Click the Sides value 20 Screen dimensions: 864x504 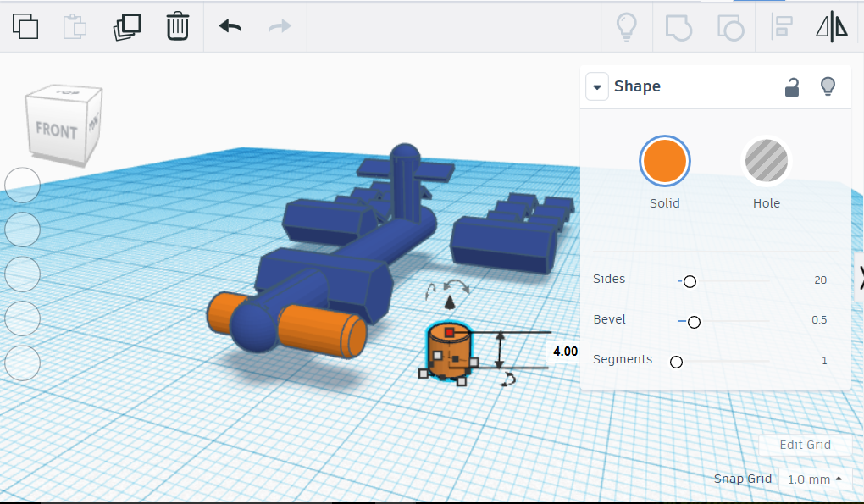(x=821, y=280)
